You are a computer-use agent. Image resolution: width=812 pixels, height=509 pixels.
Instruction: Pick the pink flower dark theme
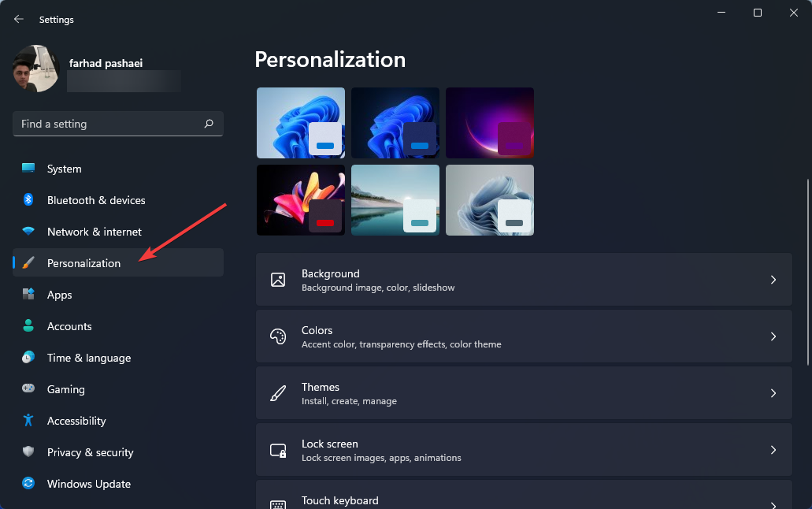click(300, 200)
